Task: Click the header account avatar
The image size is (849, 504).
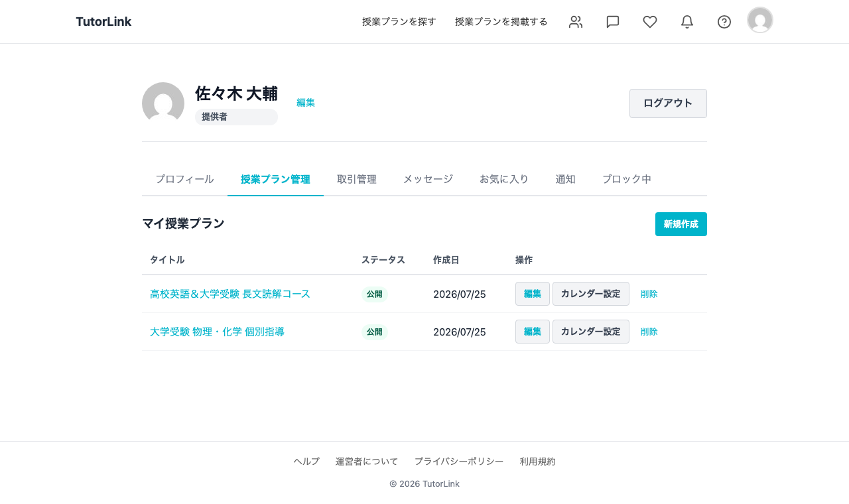Action: click(760, 20)
